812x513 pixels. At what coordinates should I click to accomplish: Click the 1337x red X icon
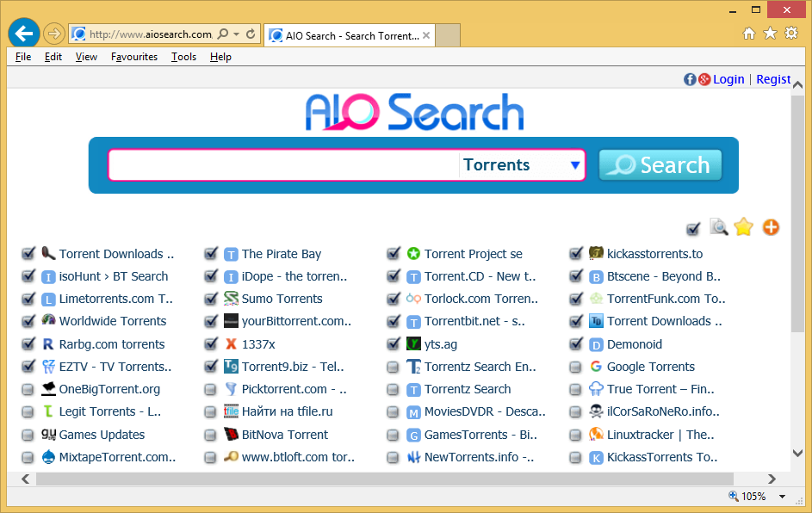pos(231,343)
